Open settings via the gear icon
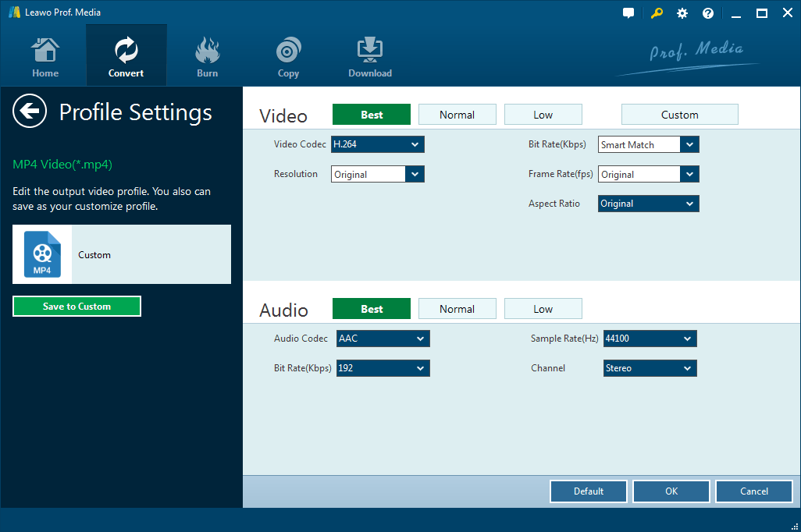The image size is (801, 532). click(682, 13)
